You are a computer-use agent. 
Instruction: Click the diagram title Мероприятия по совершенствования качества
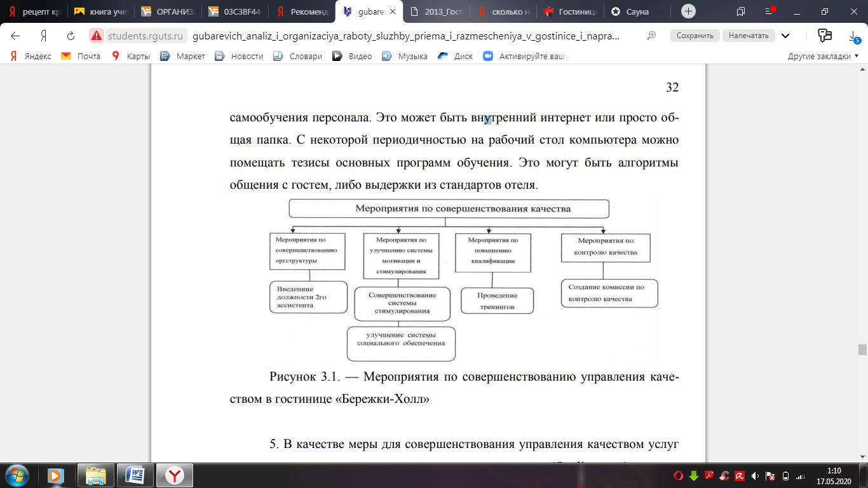coord(449,208)
